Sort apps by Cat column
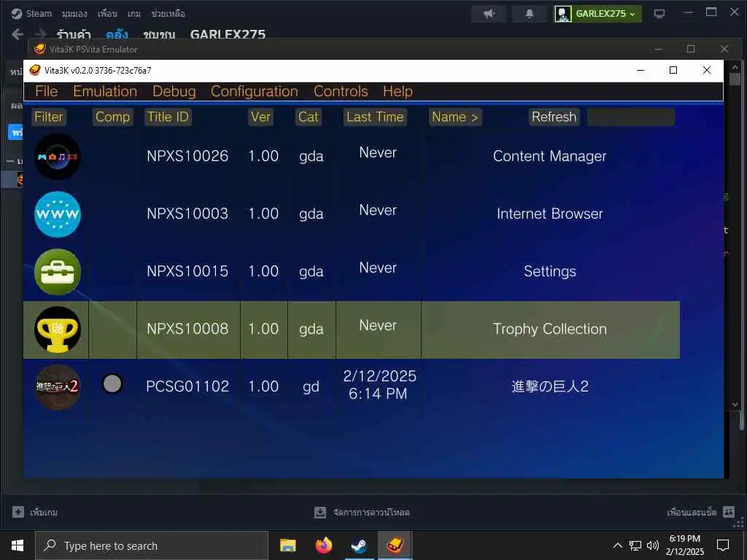The height and width of the screenshot is (560, 747). coord(309,117)
